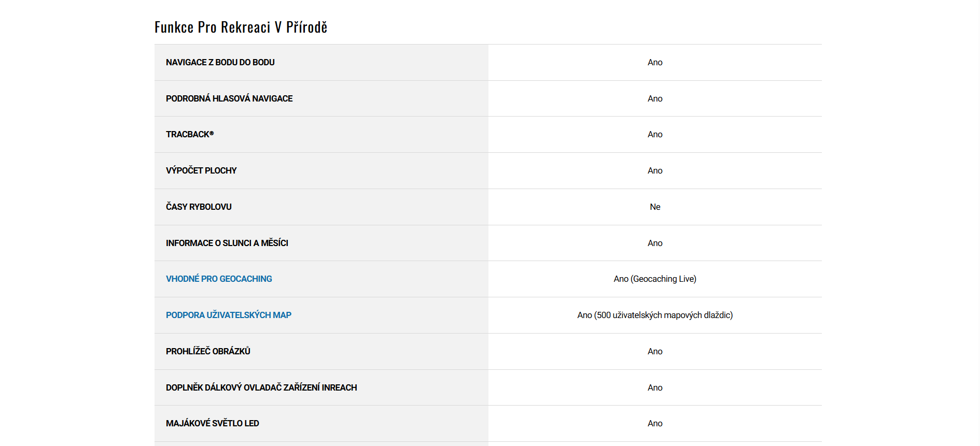Viewport: 980px width, 446px height.
Task: Select Ano value next to Výpočet plochy
Action: pos(655,171)
